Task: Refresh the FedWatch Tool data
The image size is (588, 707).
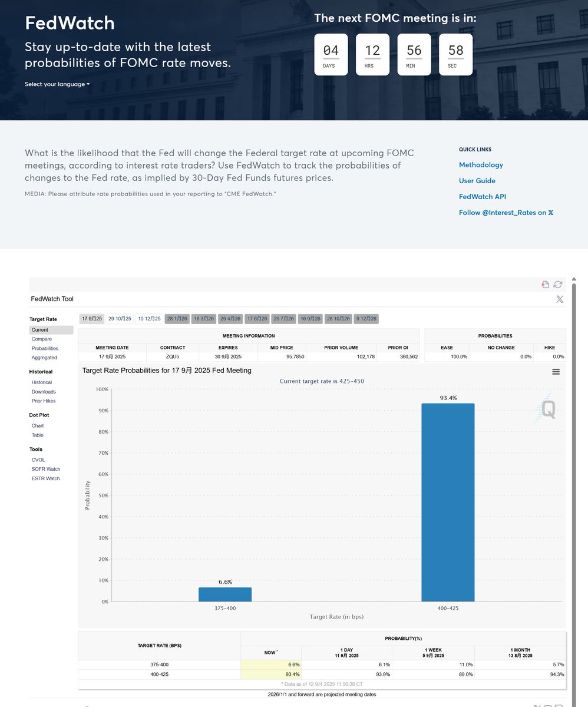Action: [557, 285]
